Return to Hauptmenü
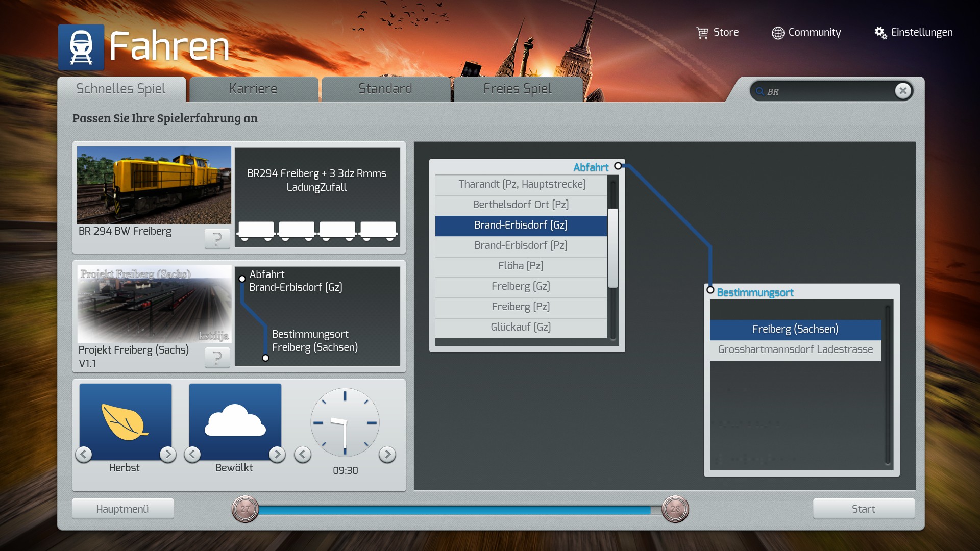Viewport: 980px width, 551px height. (122, 509)
